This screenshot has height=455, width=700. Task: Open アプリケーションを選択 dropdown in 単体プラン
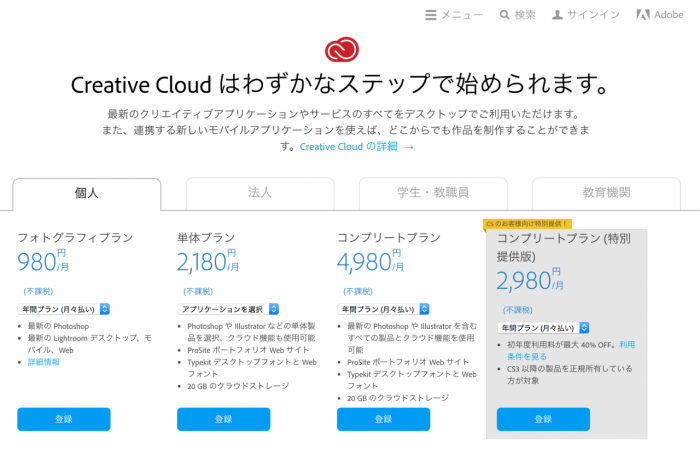pos(228,309)
